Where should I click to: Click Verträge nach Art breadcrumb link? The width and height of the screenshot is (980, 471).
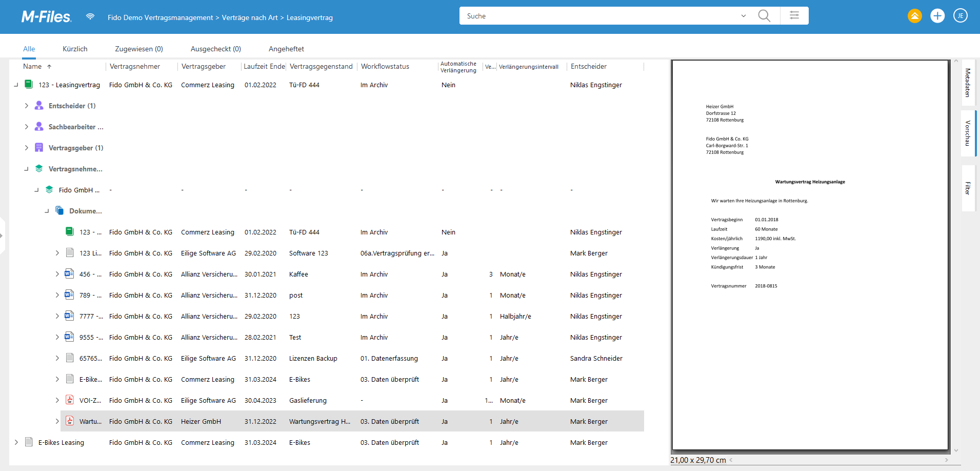[250, 17]
